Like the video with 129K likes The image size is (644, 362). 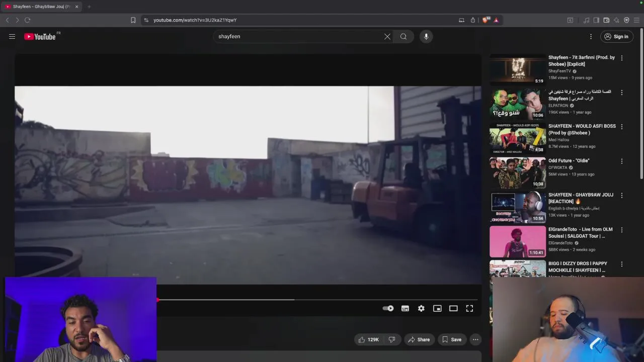[369, 339]
